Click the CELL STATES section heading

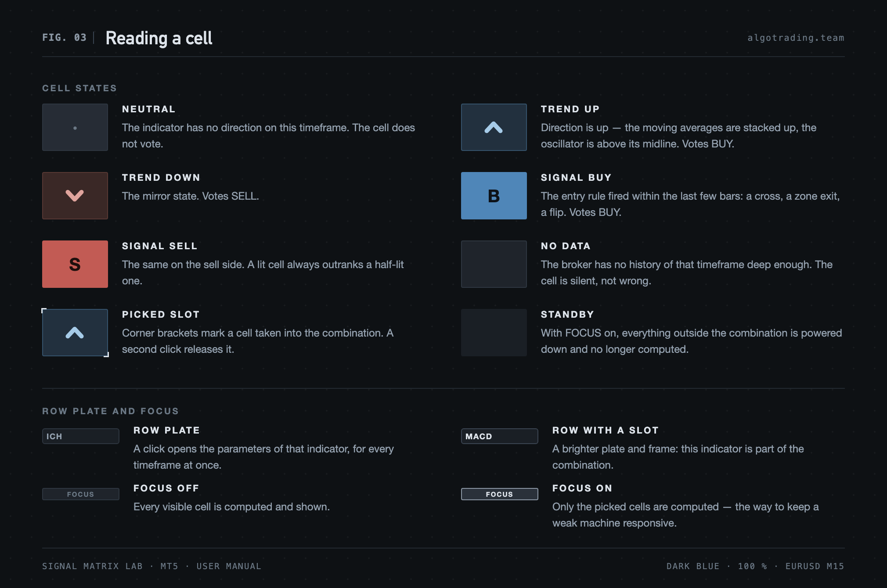(79, 88)
